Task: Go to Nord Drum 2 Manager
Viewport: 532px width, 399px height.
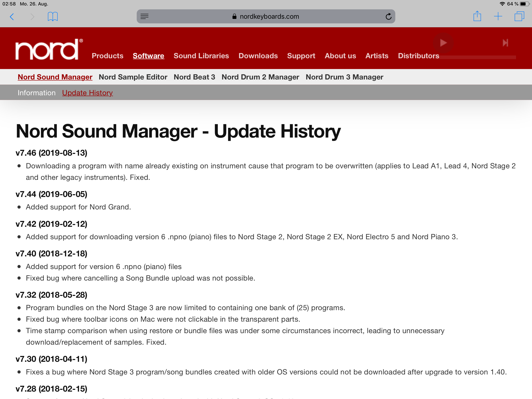Action: pyautogui.click(x=260, y=77)
